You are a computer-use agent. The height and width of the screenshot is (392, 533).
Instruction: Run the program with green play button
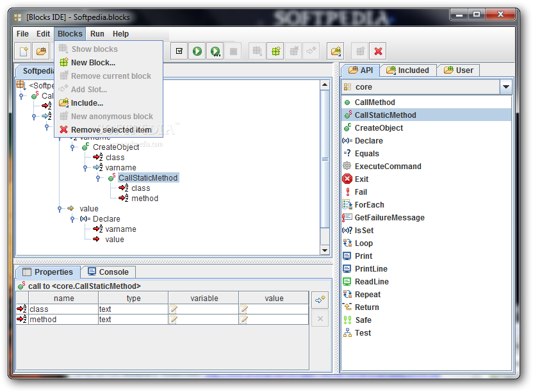[197, 51]
